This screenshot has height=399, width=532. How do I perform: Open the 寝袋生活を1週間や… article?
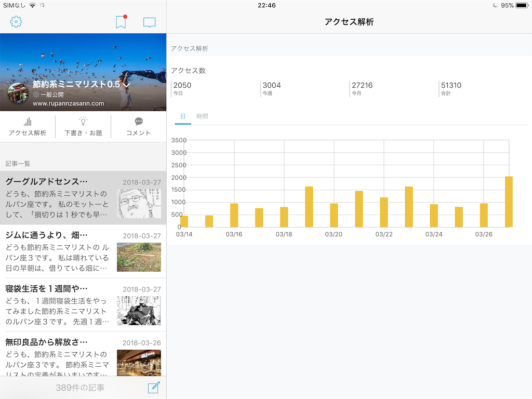pyautogui.click(x=83, y=305)
